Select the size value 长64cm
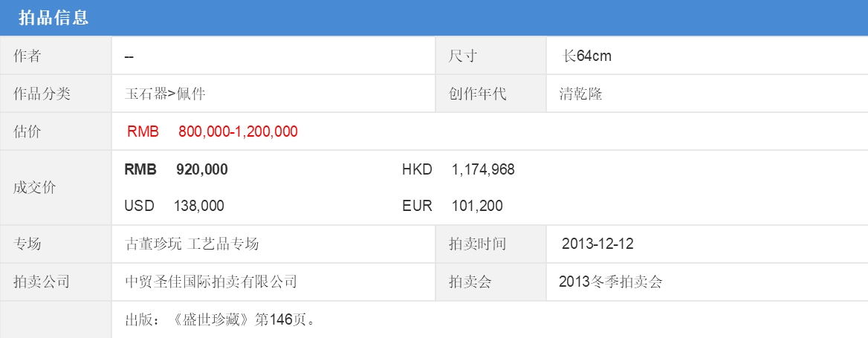 coord(587,56)
